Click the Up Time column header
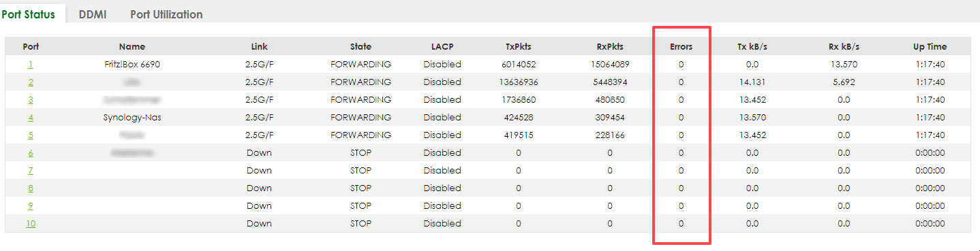The image size is (980, 251). (x=930, y=47)
